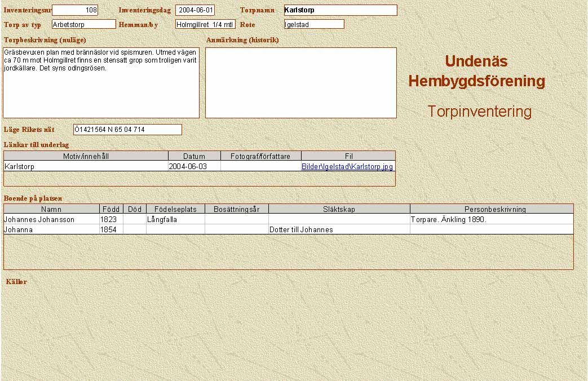Click the Datum column header in links table

tap(194, 156)
